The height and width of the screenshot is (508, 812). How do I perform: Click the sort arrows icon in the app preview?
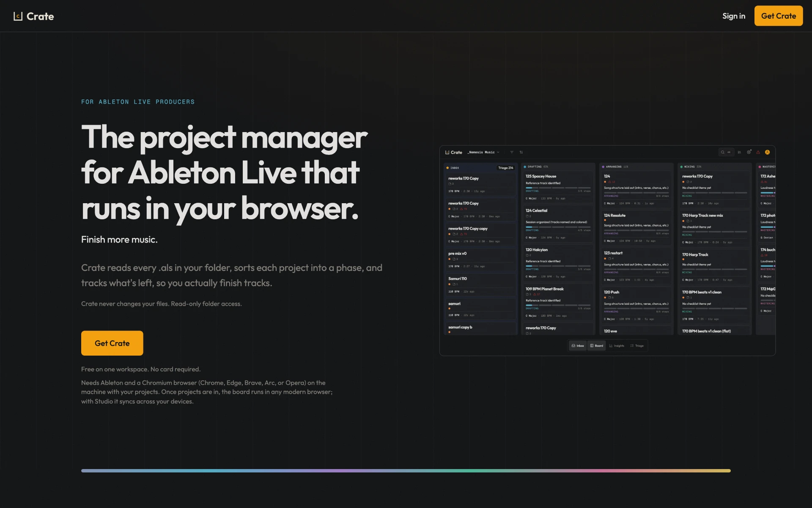(521, 152)
